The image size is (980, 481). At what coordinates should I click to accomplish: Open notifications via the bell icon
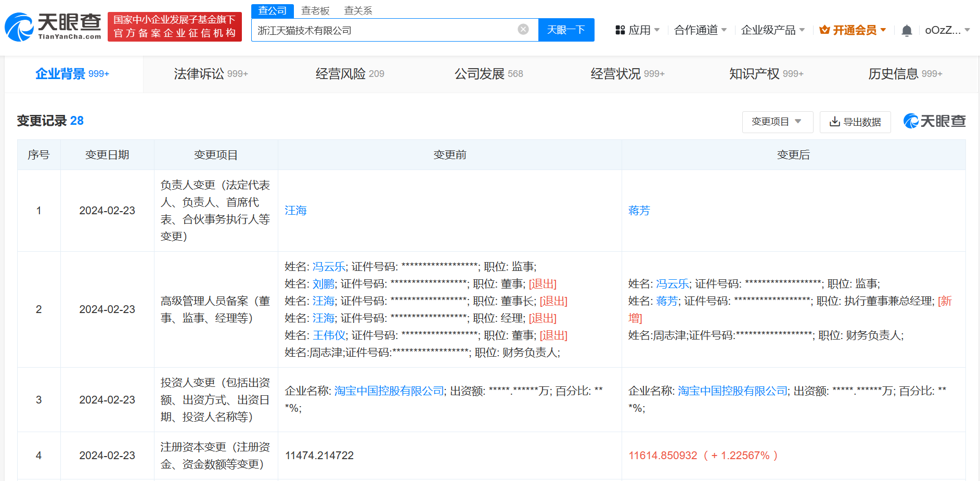pos(907,30)
